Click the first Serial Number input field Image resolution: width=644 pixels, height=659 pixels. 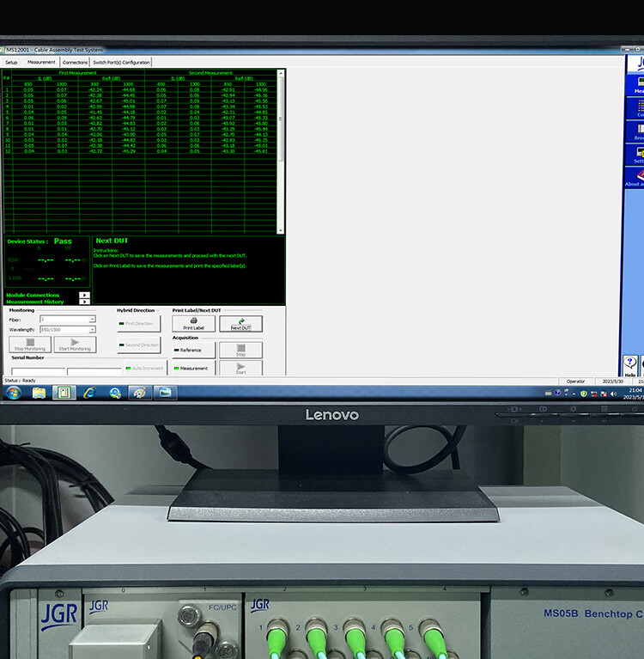pos(39,371)
